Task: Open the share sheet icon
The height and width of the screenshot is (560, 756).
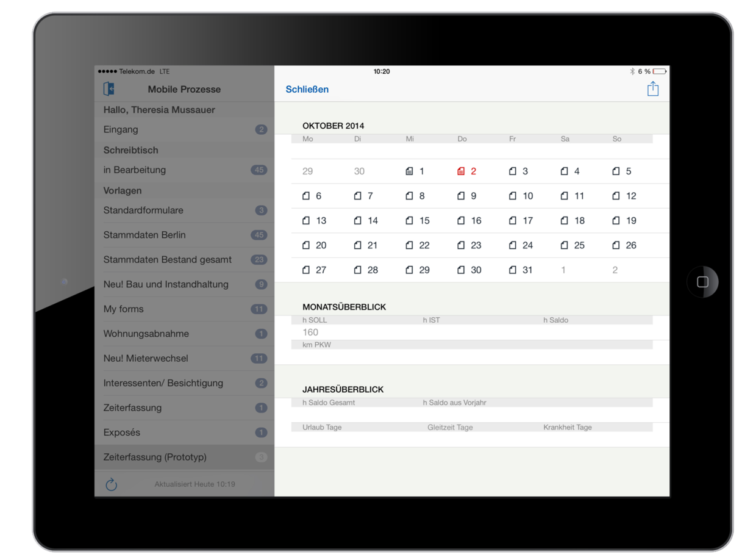Action: coord(653,89)
